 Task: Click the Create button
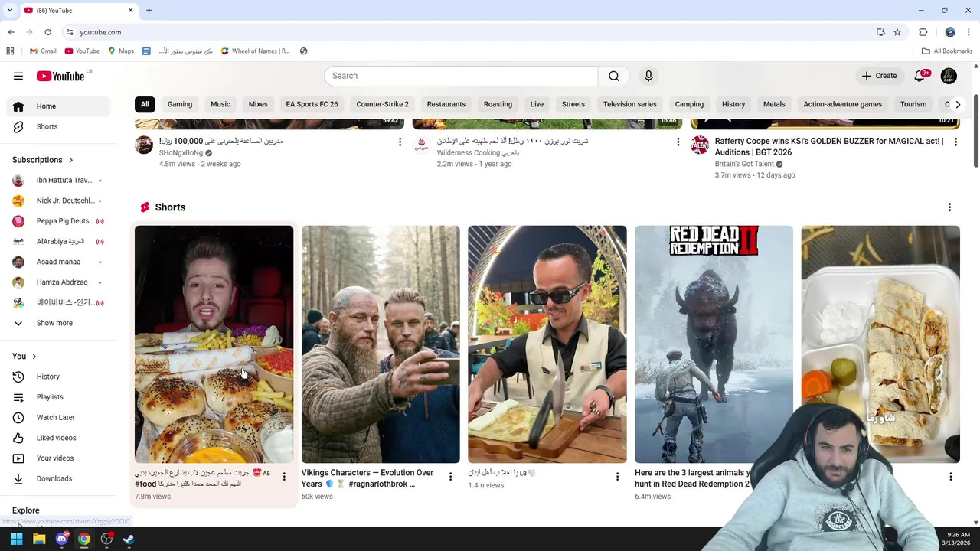pos(879,76)
